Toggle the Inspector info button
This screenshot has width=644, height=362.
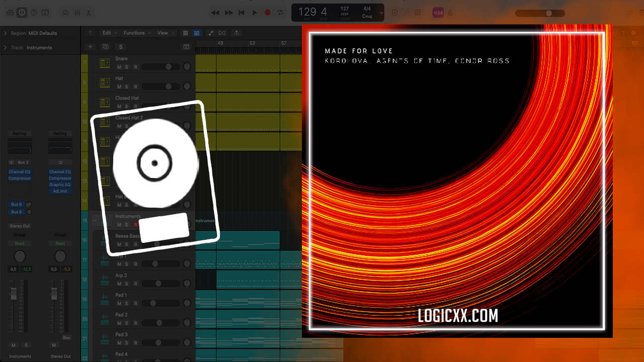pos(22,13)
